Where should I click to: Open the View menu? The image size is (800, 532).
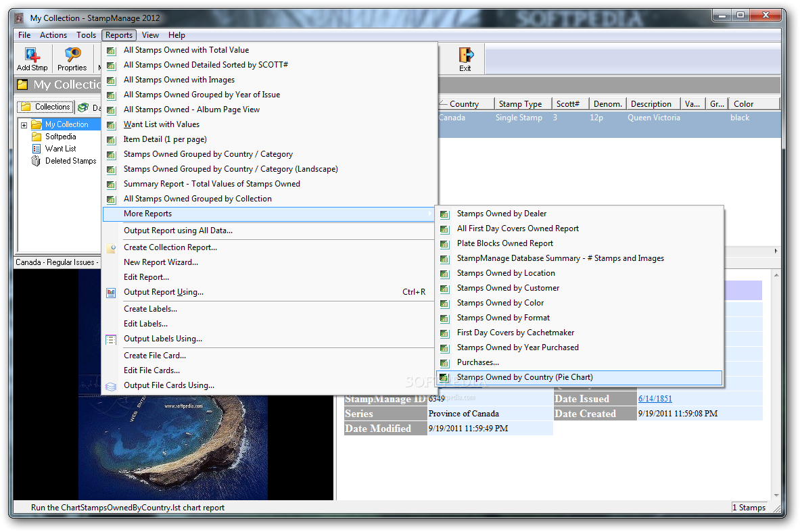click(150, 35)
